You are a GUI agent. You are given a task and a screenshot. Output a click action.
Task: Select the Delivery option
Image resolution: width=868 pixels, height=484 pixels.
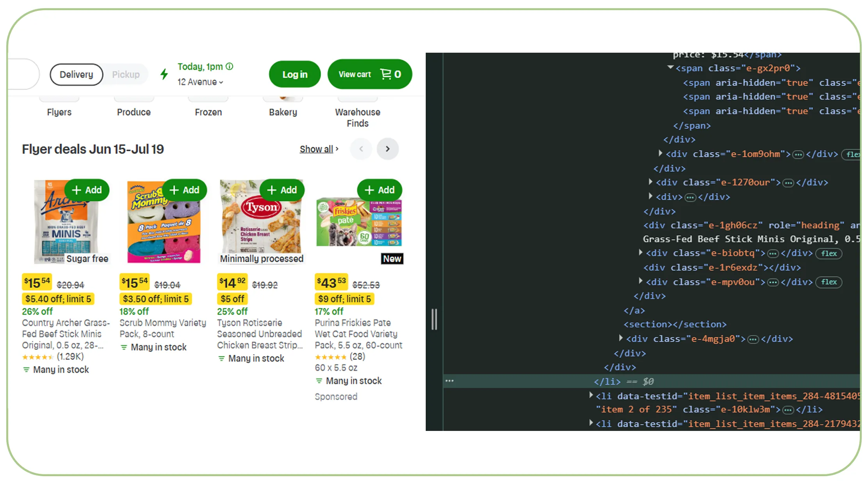(77, 75)
